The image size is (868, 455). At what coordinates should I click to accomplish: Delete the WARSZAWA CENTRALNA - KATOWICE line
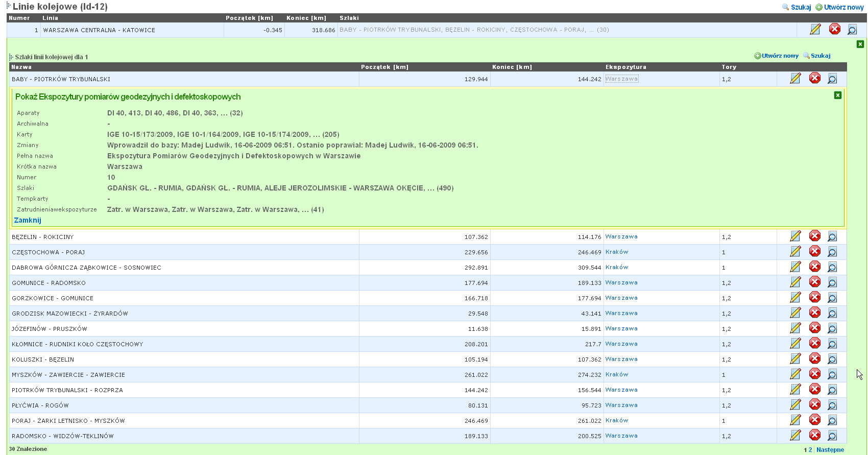point(834,30)
